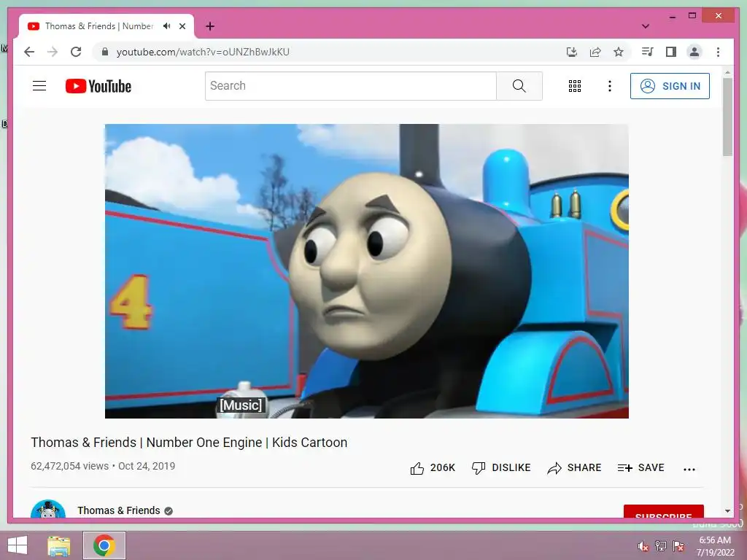Close the Thomas & Friends tab

pos(182,26)
